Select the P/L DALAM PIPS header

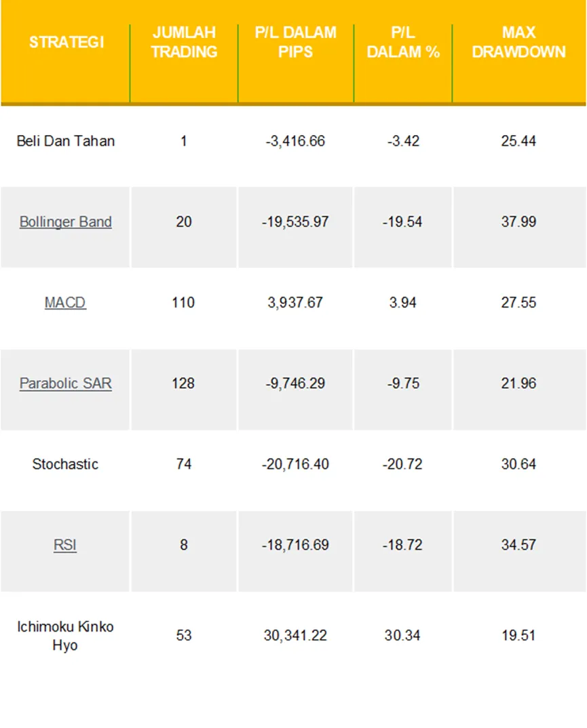point(295,42)
